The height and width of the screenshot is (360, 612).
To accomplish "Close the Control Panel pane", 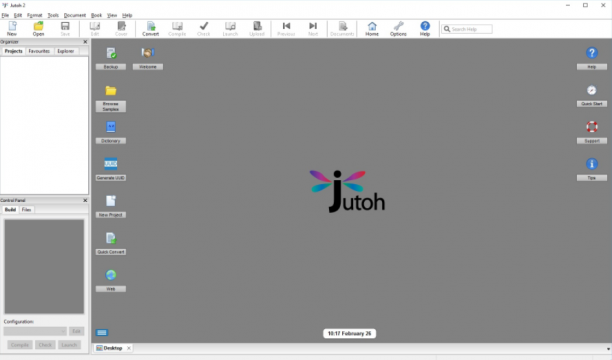I will 85,200.
